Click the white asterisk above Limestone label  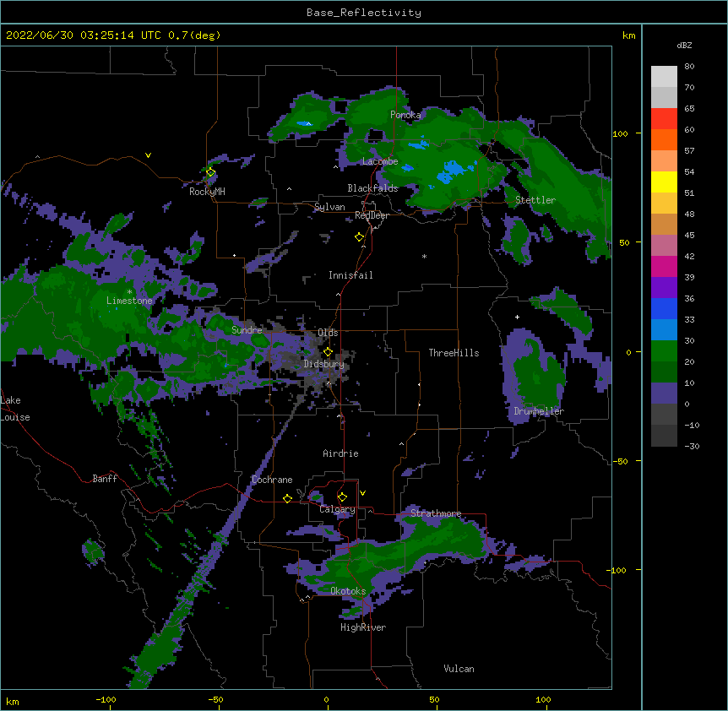[x=129, y=292]
